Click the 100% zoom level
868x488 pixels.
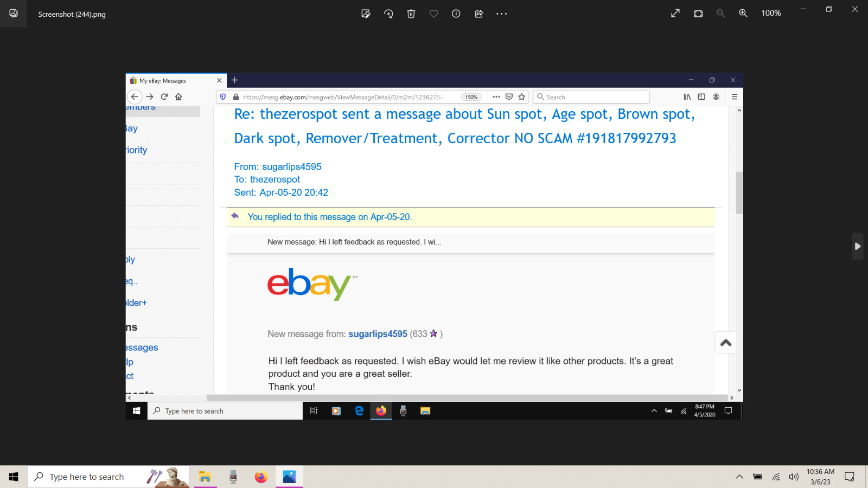pyautogui.click(x=771, y=13)
